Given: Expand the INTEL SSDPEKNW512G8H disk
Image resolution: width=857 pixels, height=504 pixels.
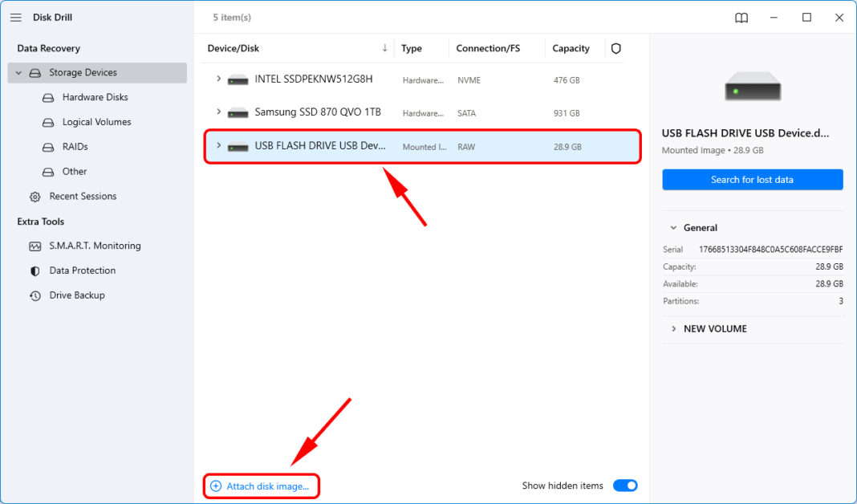Looking at the screenshot, I should [x=218, y=79].
